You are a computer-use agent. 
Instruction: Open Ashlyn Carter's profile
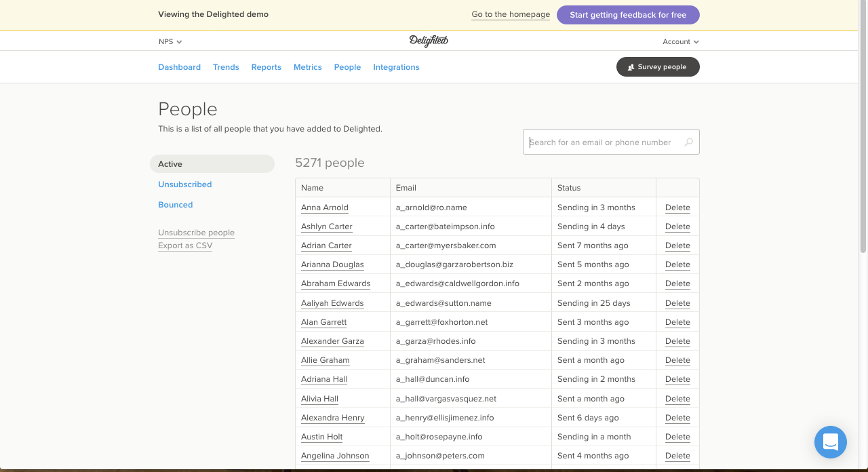click(x=327, y=227)
